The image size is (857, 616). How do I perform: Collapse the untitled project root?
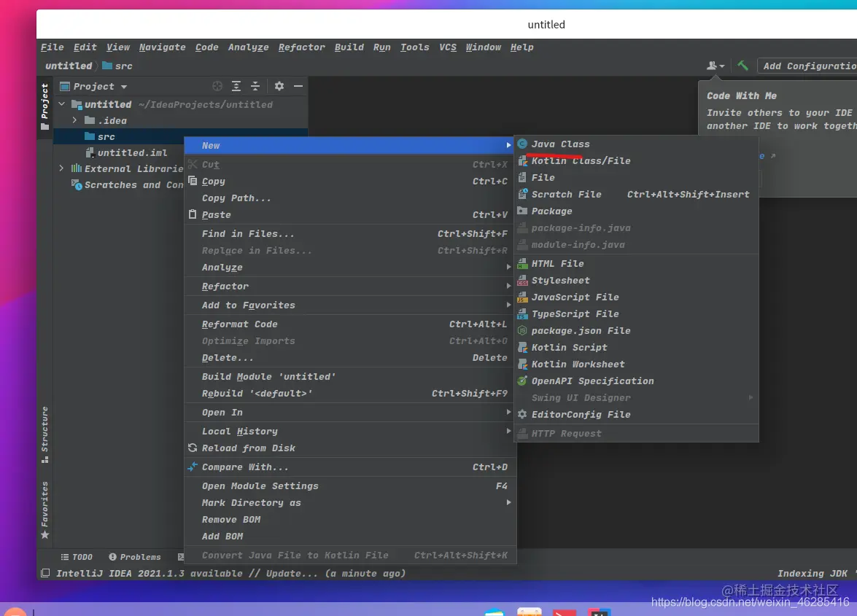(62, 104)
